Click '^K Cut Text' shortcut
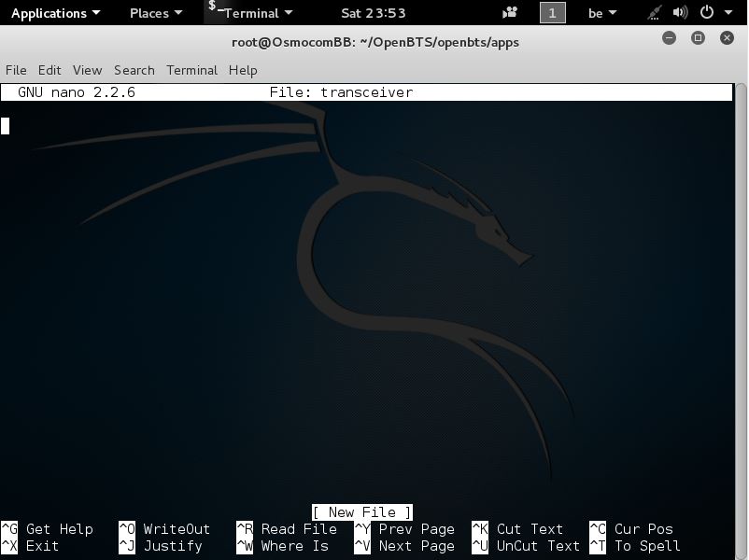 [517, 529]
